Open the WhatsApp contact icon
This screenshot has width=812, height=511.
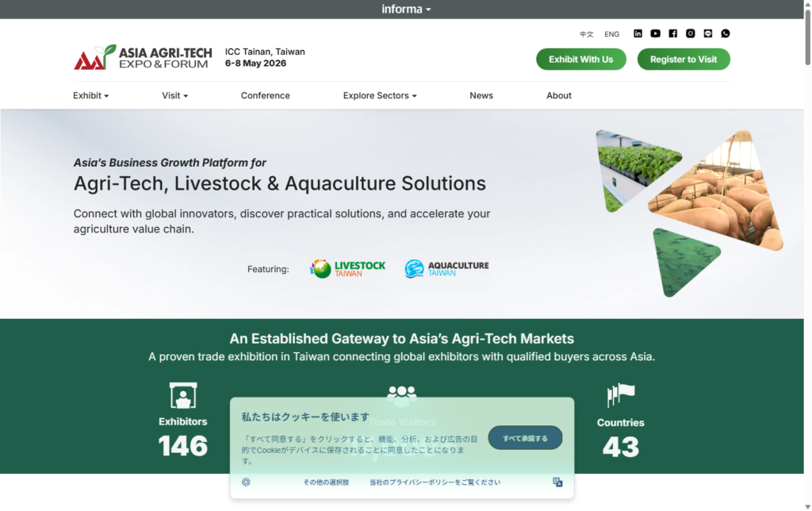[x=726, y=33]
